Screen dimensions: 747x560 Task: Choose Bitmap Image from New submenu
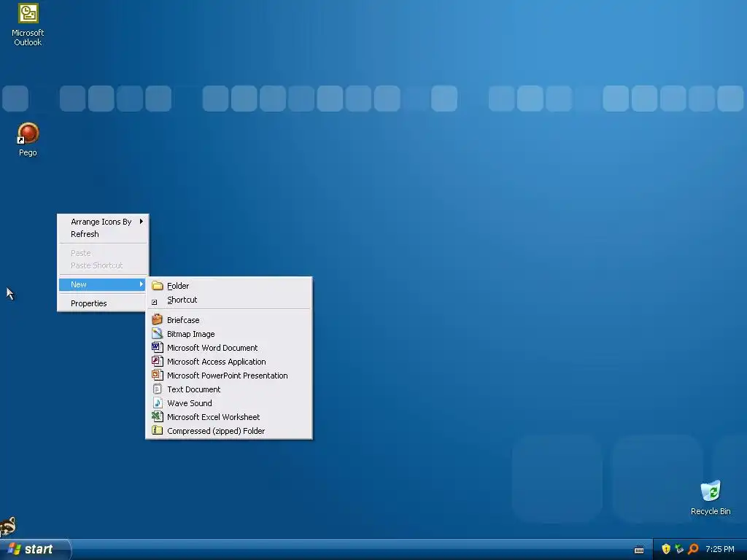point(228,334)
